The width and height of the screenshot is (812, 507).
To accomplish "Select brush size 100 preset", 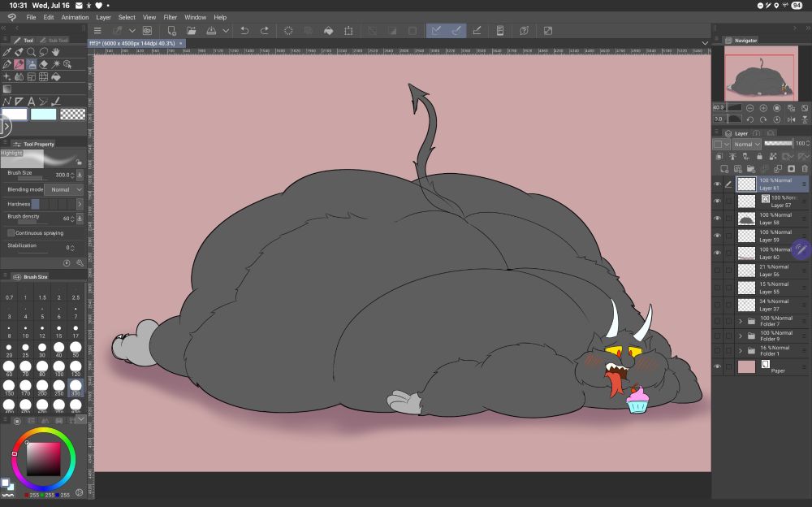I will coord(59,369).
